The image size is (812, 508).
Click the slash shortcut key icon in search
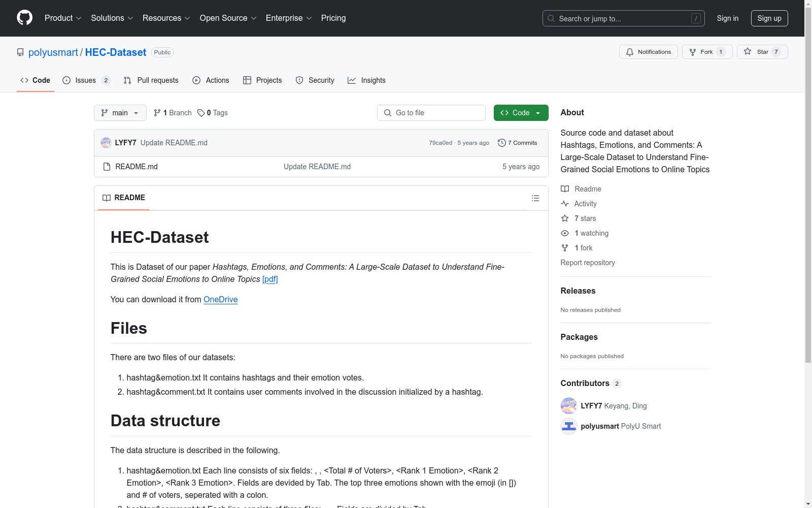click(696, 18)
